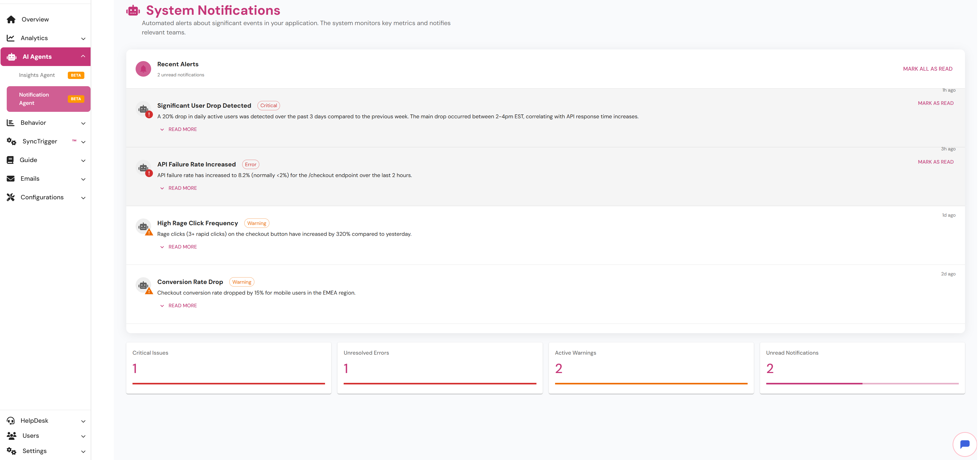Click the Emails envelope icon
Viewport: 980px width, 460px height.
coord(11,178)
